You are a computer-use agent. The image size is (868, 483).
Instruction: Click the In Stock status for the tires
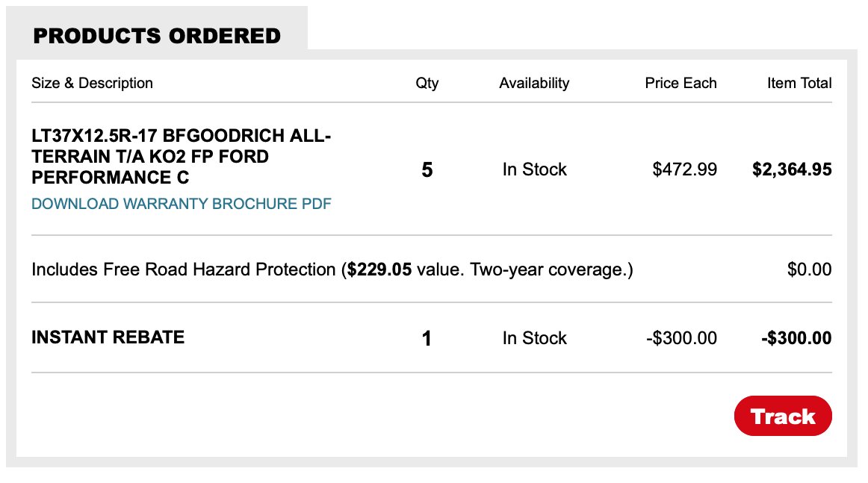[534, 169]
